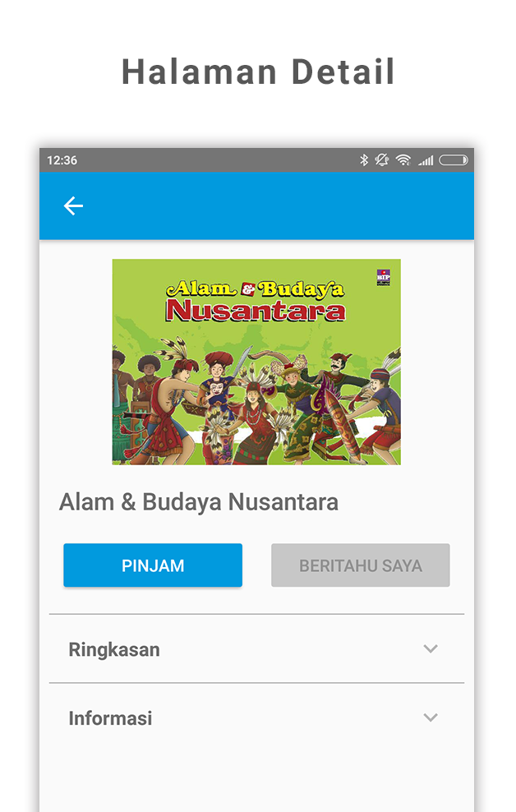This screenshot has height=812, width=516.
Task: Expand the Informasi chevron
Action: pyautogui.click(x=431, y=717)
